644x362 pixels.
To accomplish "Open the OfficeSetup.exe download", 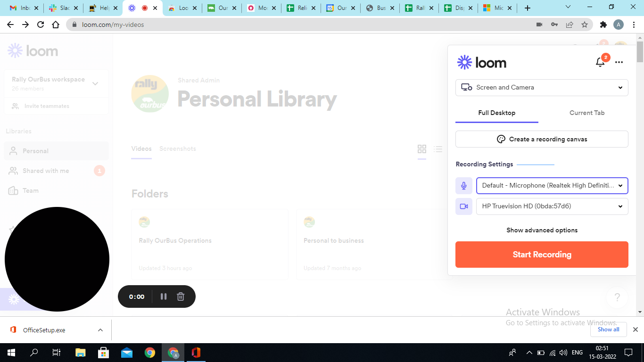I will click(44, 330).
